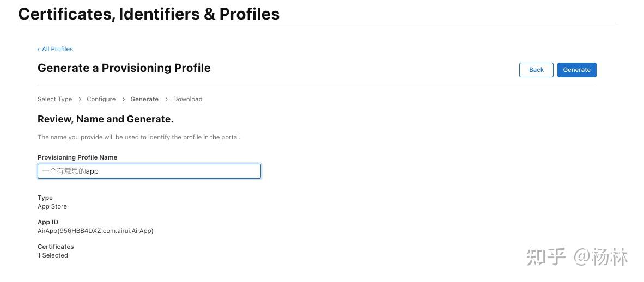644x282 pixels.
Task: Click the chevron before Download
Action: [x=166, y=99]
